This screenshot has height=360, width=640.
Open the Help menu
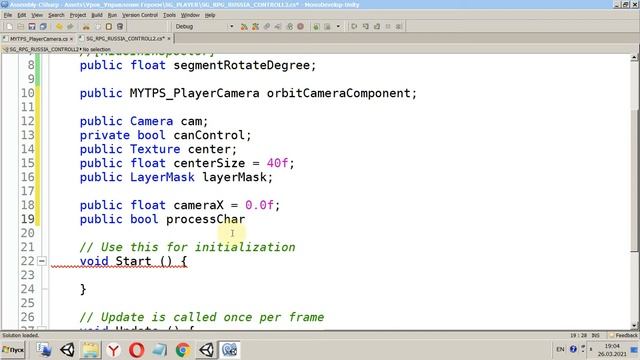click(x=210, y=15)
